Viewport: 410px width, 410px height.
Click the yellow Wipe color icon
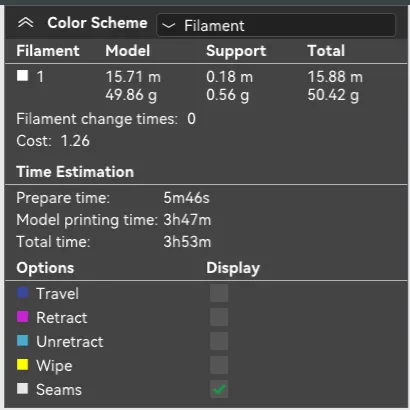(x=22, y=365)
